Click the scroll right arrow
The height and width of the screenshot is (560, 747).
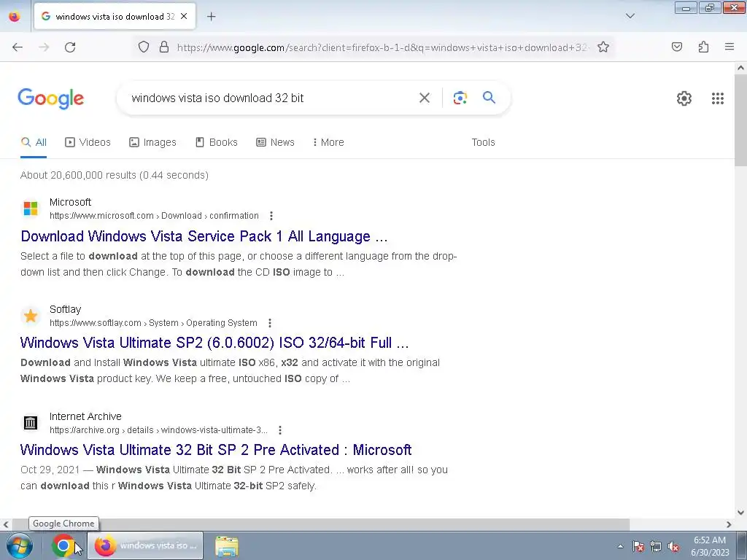click(x=729, y=524)
